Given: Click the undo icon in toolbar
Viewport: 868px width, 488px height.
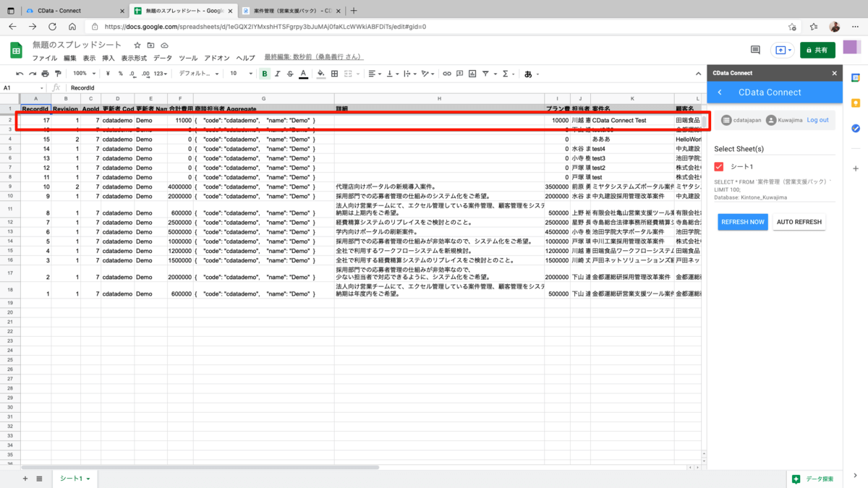Looking at the screenshot, I should pyautogui.click(x=20, y=74).
